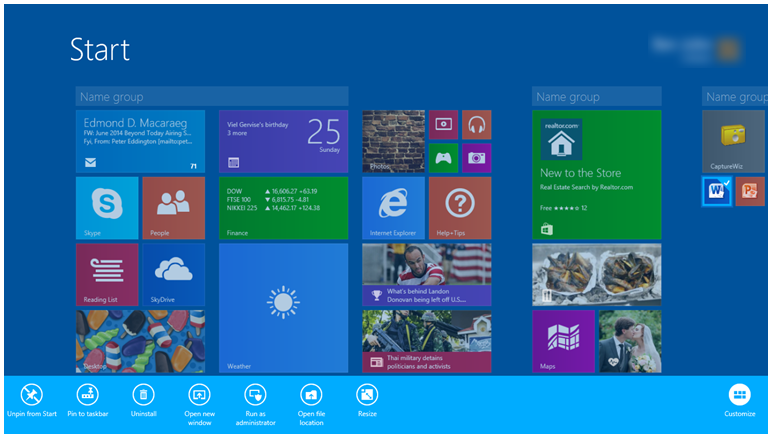Click the first Name group field
The width and height of the screenshot is (772, 437).
click(x=211, y=97)
